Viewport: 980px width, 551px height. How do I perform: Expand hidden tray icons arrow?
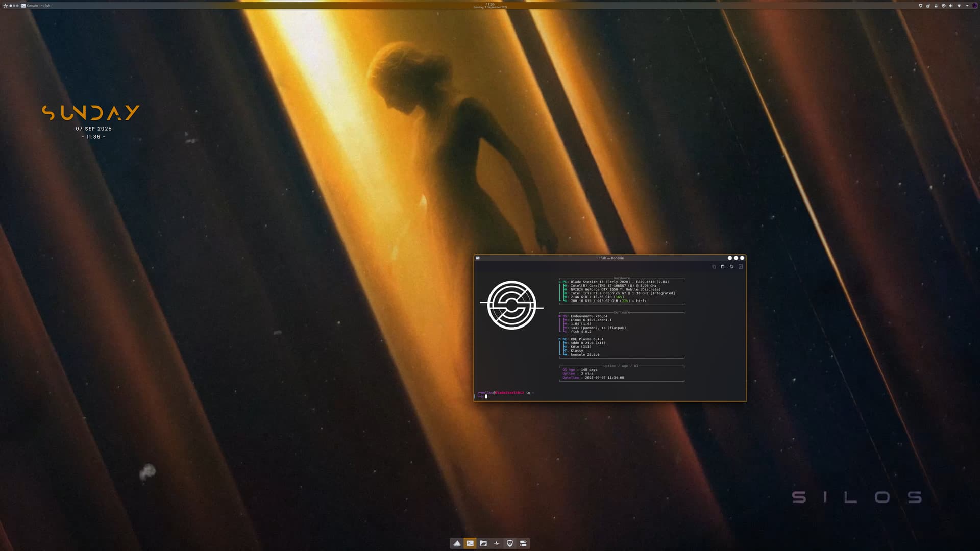tap(967, 6)
